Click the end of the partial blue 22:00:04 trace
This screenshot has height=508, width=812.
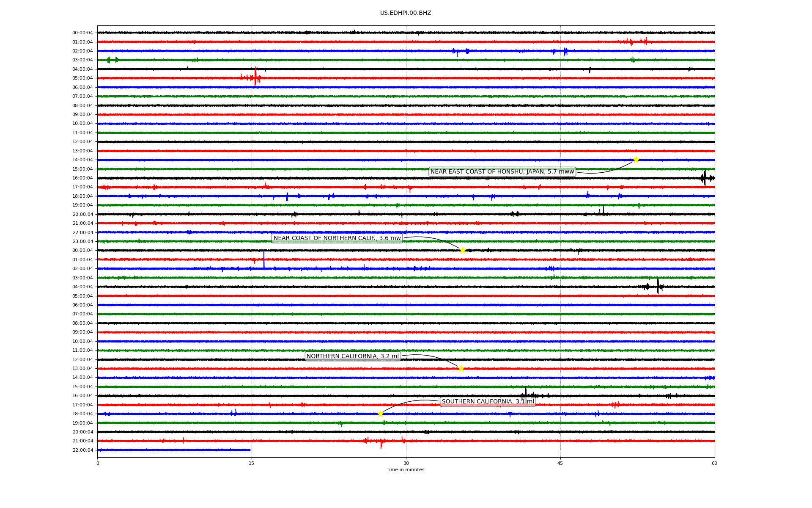pyautogui.click(x=250, y=450)
